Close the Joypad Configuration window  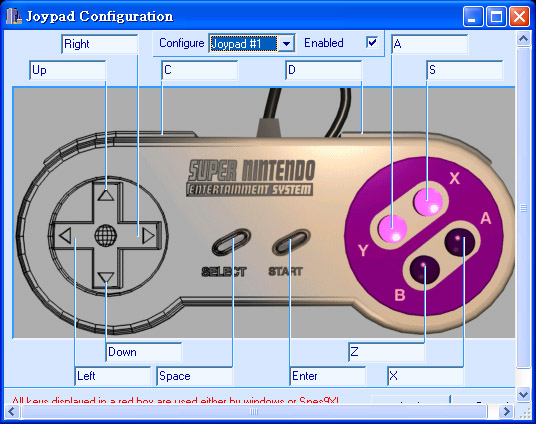coord(519,16)
